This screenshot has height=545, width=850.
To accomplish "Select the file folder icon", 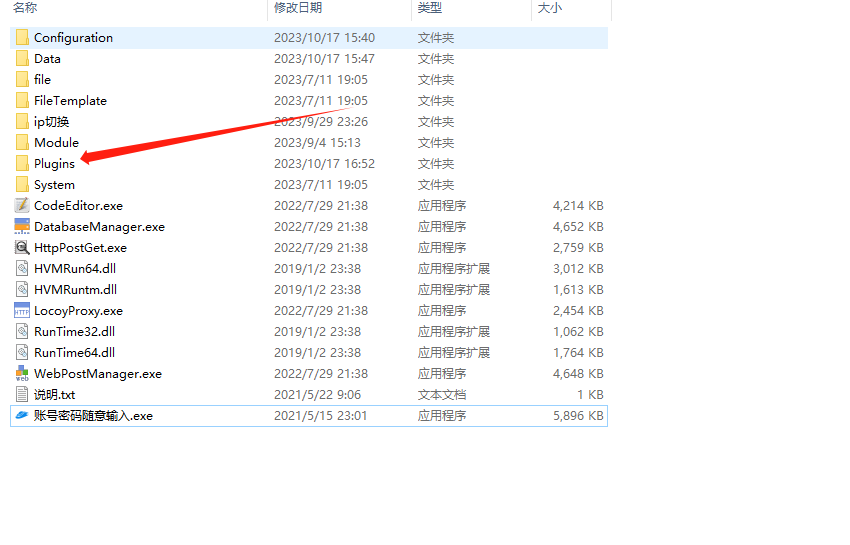I will [x=22, y=80].
